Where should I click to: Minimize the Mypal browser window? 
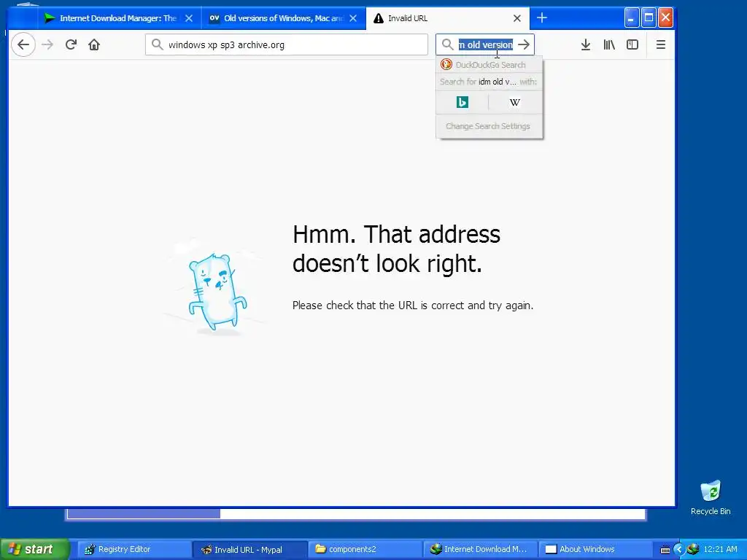(x=631, y=18)
